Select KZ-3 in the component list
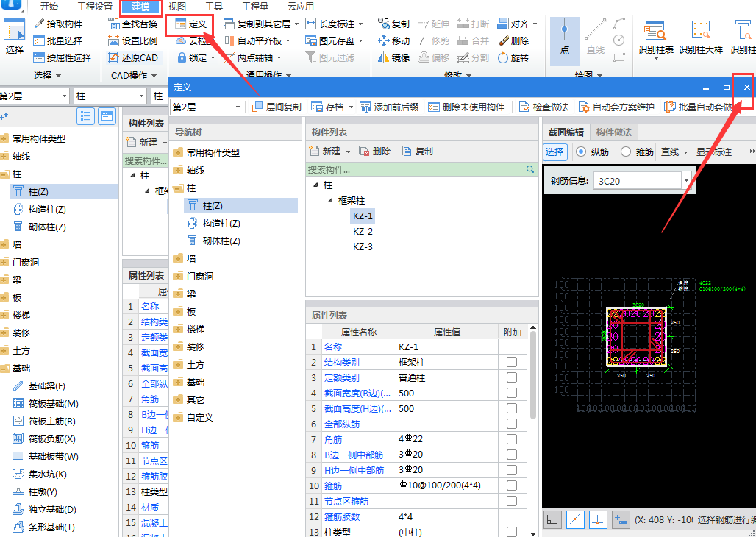The image size is (756, 537). click(363, 246)
